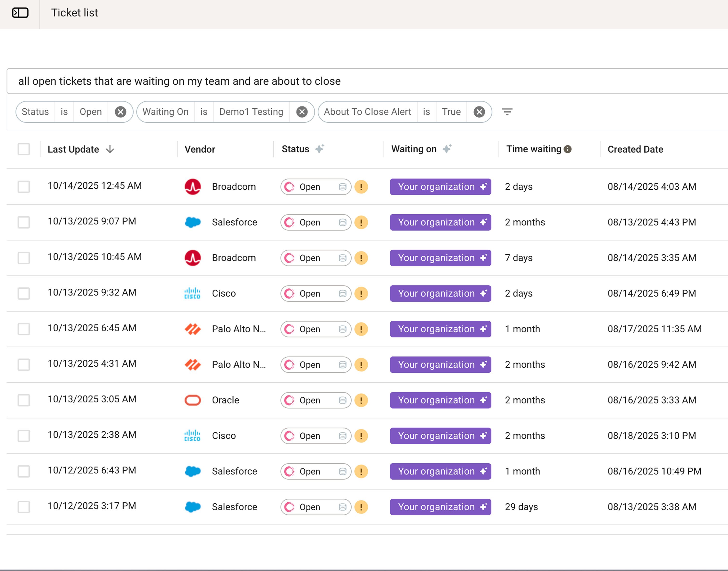728x571 pixels.
Task: Click Your organization badge on 29 days row
Action: point(440,507)
